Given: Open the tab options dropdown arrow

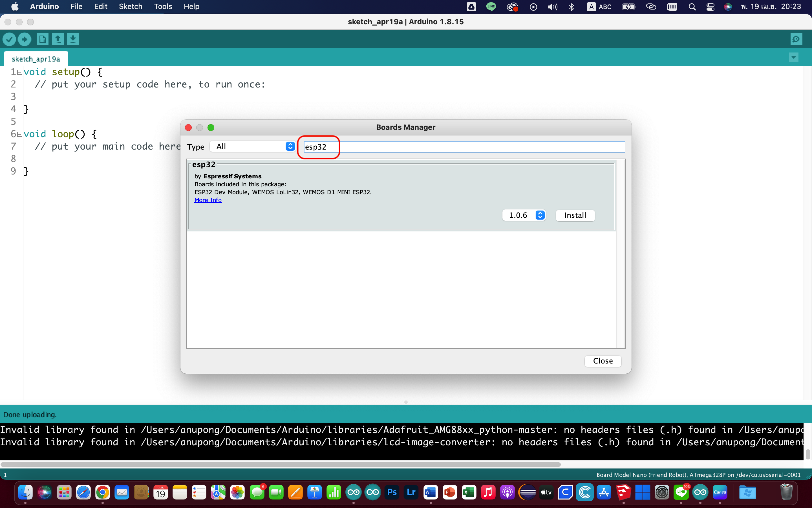Looking at the screenshot, I should (794, 57).
